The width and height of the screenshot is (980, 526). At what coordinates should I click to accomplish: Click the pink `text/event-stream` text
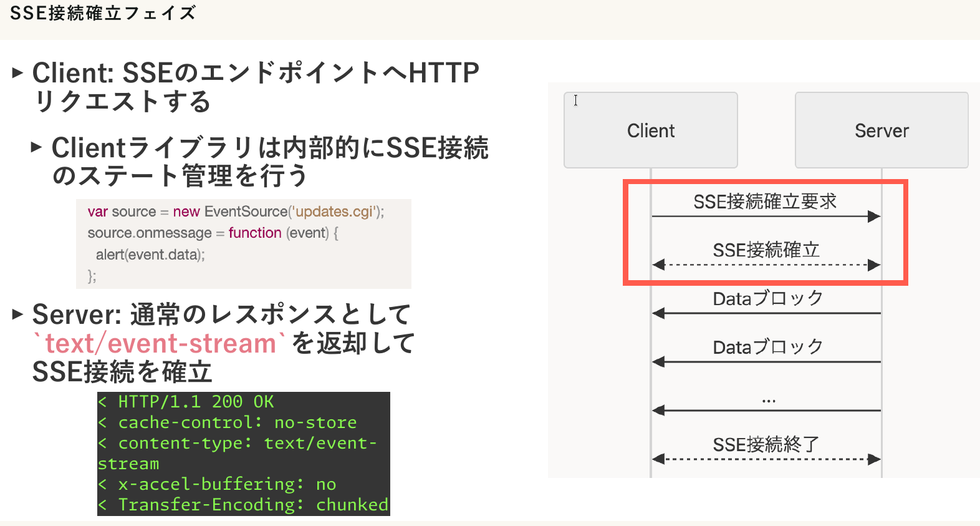click(x=160, y=344)
